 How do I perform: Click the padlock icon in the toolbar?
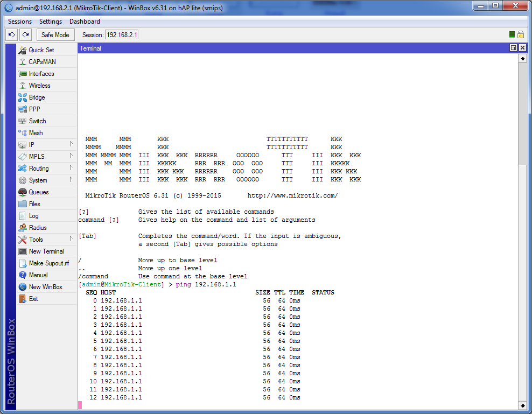click(521, 34)
